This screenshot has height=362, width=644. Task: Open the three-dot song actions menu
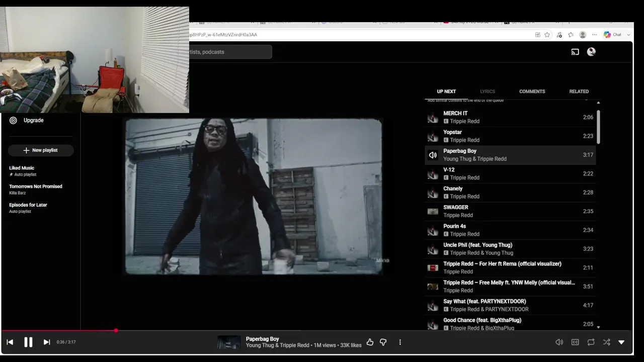(400, 342)
